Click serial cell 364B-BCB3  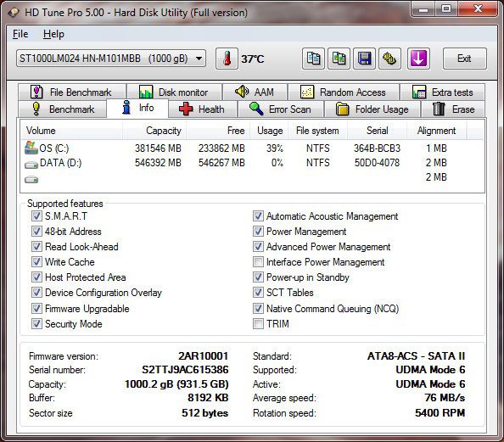point(377,148)
